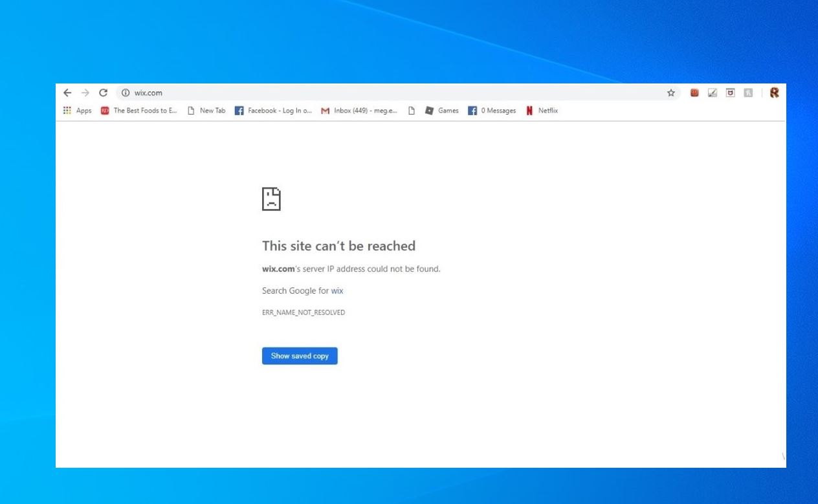Open the Games bookmark
This screenshot has height=504, width=818.
[x=441, y=111]
